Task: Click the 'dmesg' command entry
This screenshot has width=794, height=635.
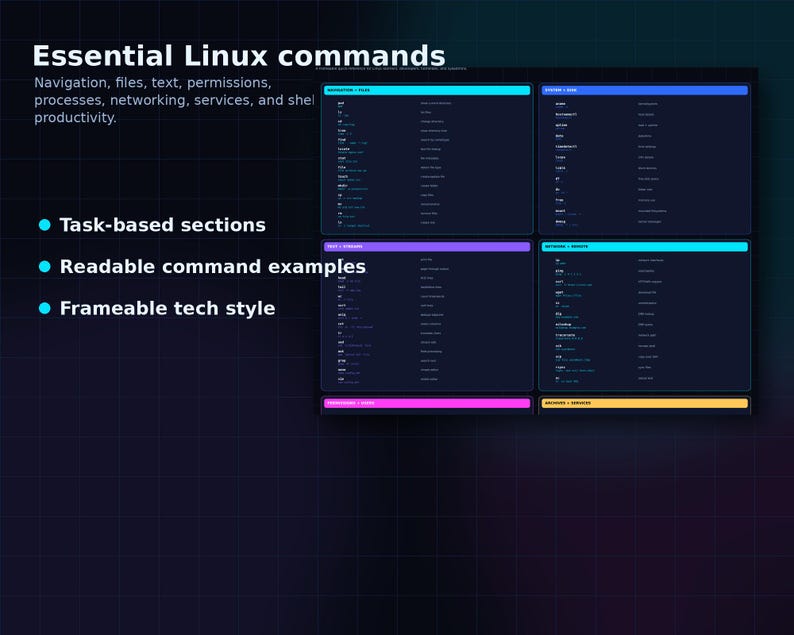Action: tap(560, 221)
